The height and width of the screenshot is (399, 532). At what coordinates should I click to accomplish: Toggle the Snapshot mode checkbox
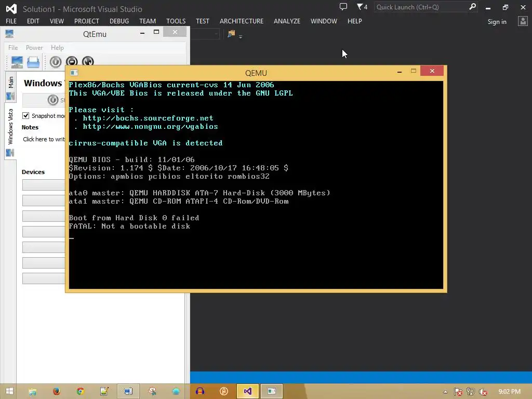[x=26, y=116]
